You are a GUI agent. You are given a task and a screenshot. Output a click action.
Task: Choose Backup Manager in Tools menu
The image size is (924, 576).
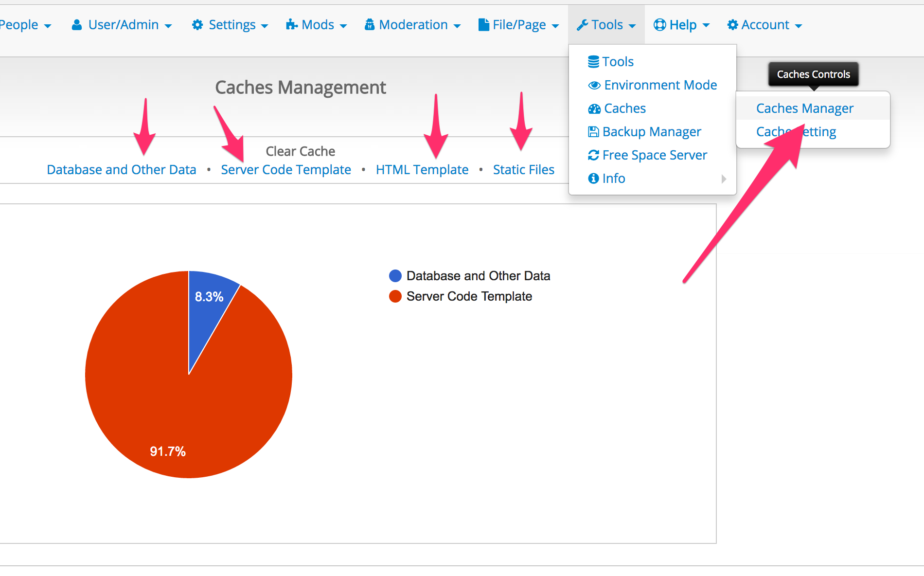pyautogui.click(x=651, y=132)
